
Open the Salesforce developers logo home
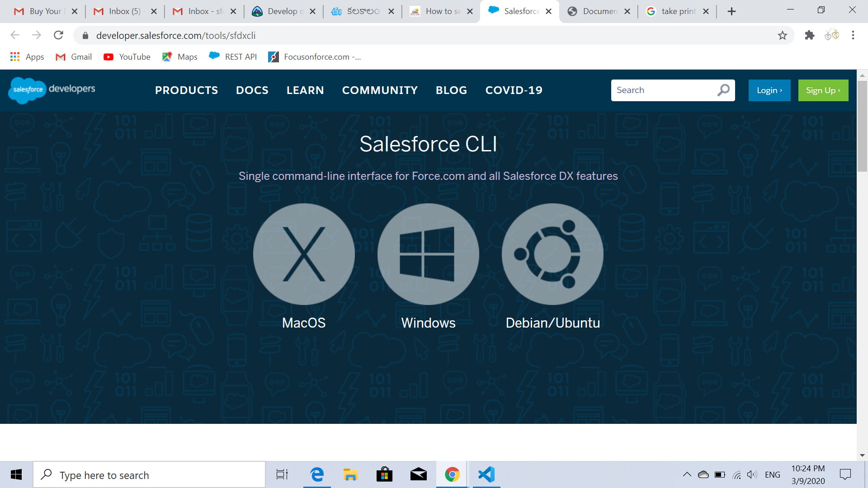52,90
